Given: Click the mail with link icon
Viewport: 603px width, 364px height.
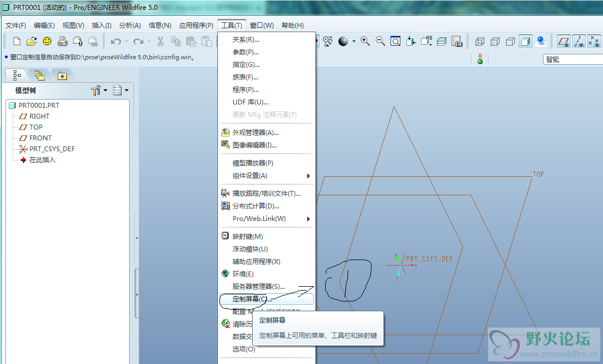Looking at the screenshot, I should (x=93, y=41).
